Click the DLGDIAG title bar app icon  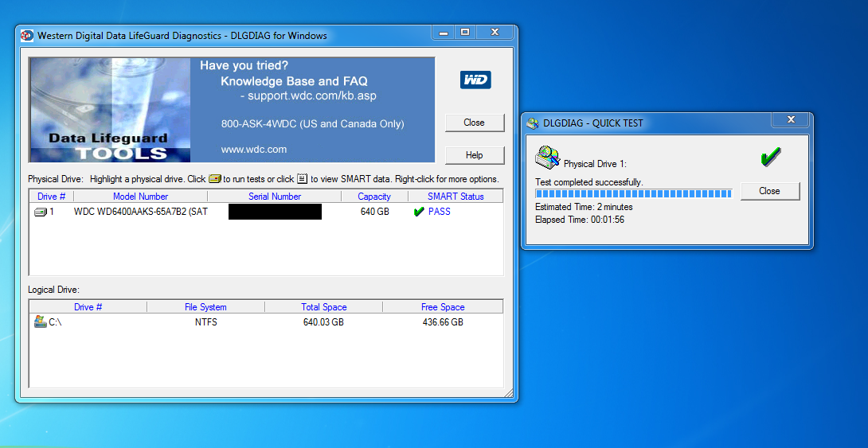pos(26,36)
